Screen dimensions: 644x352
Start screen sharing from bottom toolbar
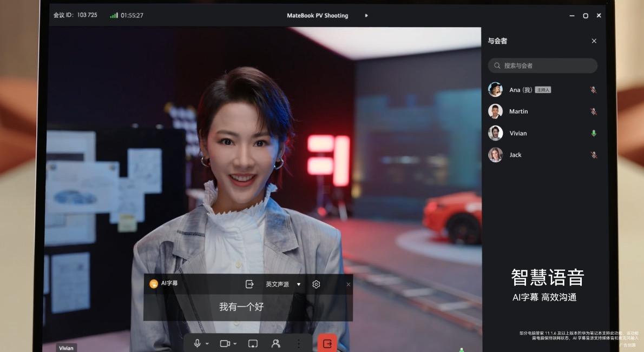coord(253,343)
